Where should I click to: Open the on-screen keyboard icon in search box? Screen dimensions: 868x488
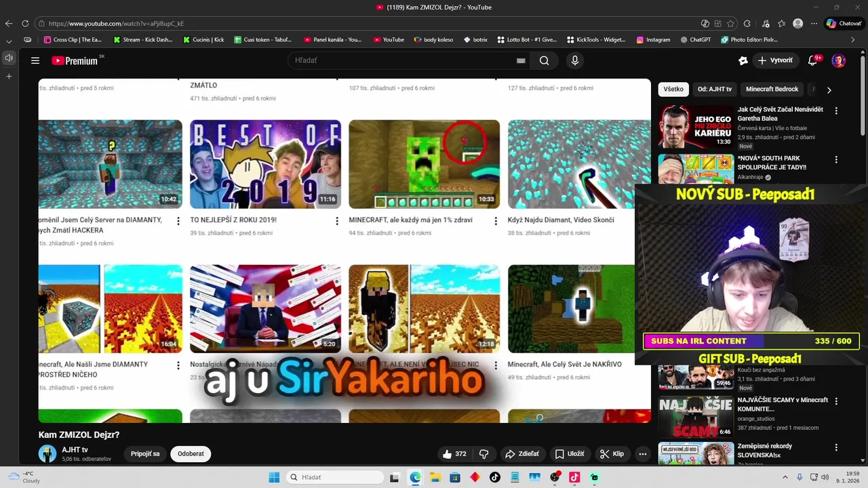(521, 60)
